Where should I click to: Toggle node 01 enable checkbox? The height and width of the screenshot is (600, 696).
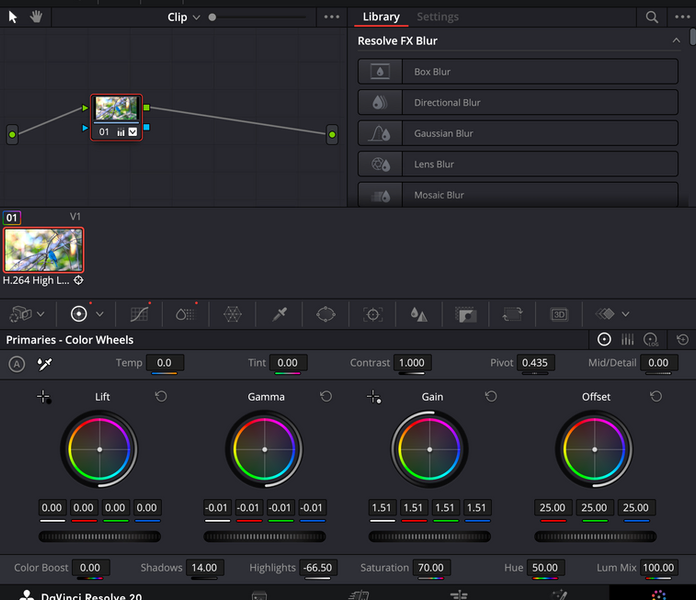point(133,132)
